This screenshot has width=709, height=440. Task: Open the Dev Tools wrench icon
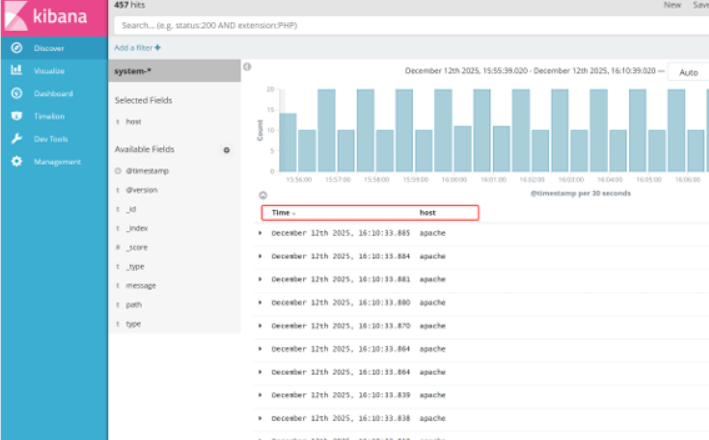coord(17,139)
